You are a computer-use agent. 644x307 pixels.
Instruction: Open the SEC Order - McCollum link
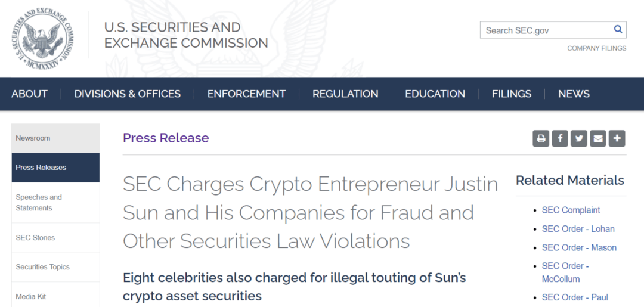pos(565,272)
